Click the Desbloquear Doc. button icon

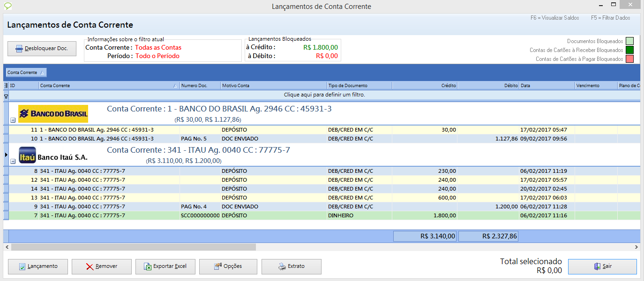click(x=19, y=49)
